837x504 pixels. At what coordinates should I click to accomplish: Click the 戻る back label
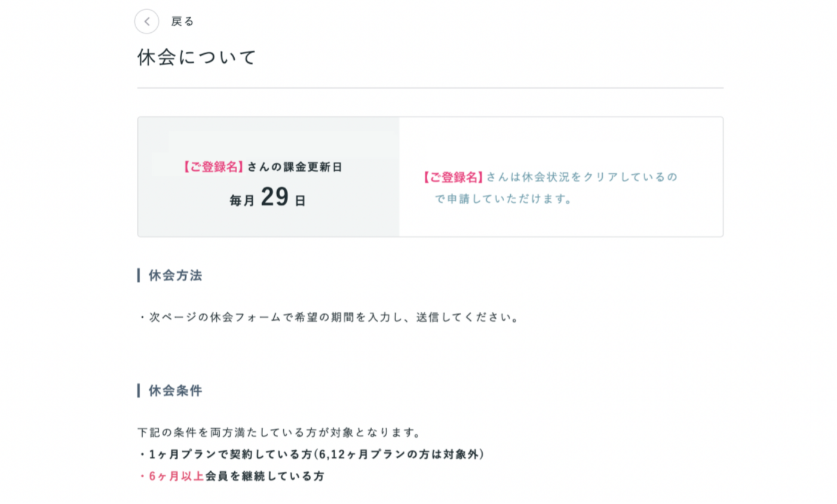(182, 21)
